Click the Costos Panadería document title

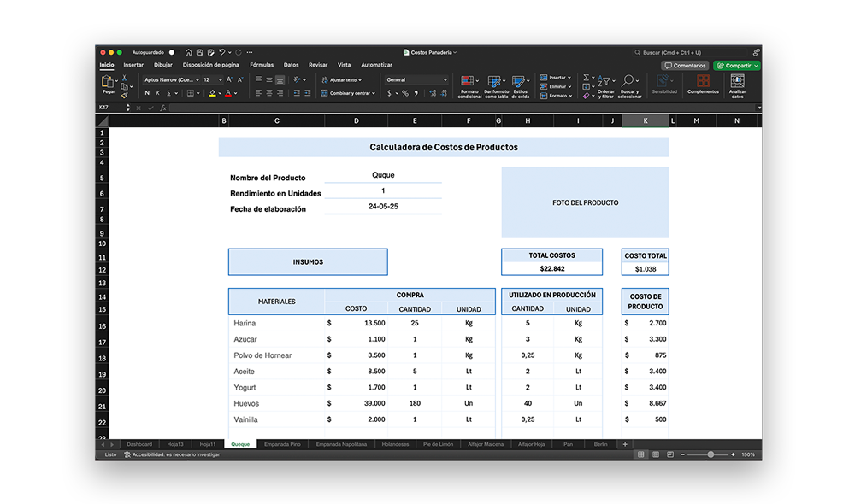[430, 52]
